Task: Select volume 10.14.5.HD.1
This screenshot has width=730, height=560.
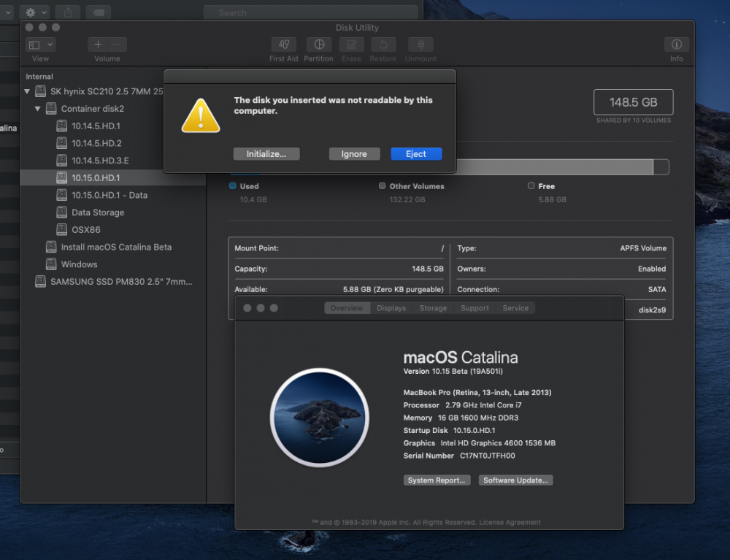Action: point(96,126)
